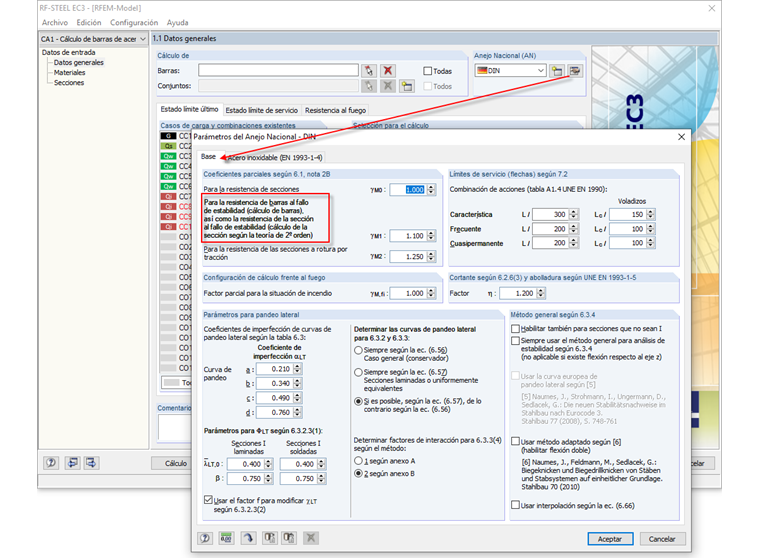Click Cuasipermanente voladizos Lc/100 field

[x=628, y=243]
